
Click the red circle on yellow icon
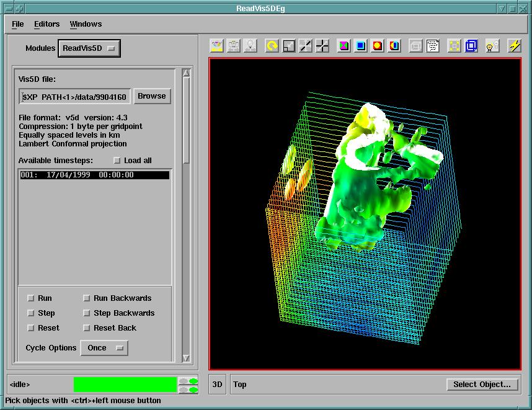pyautogui.click(x=378, y=46)
